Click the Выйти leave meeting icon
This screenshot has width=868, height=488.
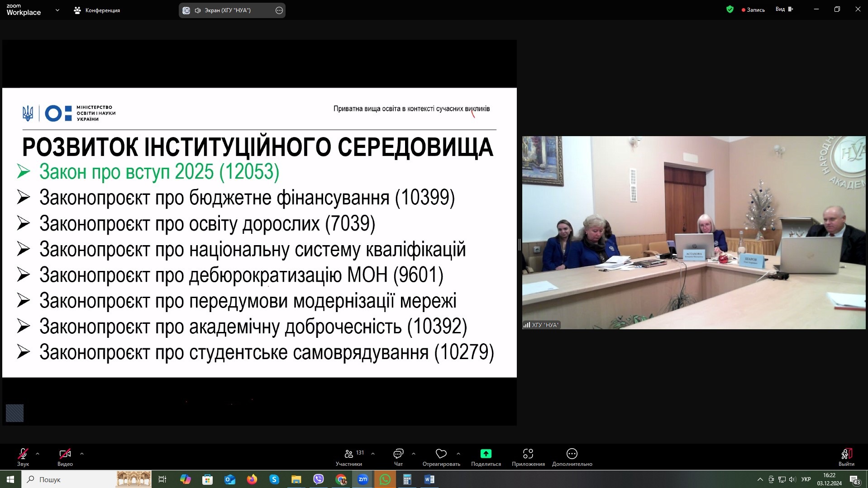point(846,454)
